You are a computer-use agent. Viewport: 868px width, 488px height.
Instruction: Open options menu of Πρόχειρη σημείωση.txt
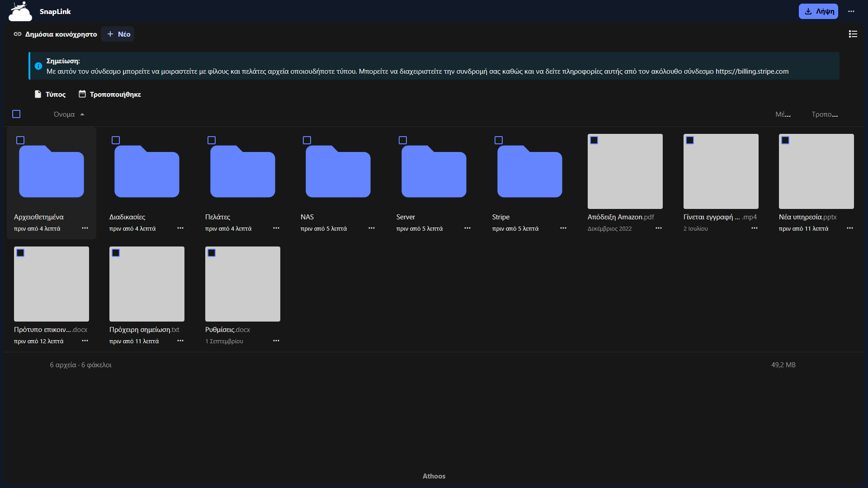[180, 341]
